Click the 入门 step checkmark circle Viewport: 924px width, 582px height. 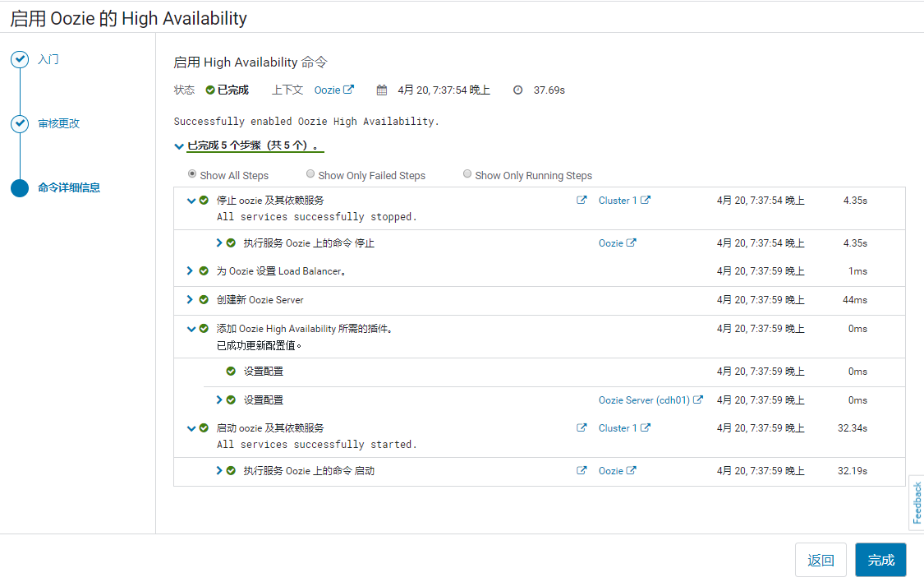click(20, 59)
